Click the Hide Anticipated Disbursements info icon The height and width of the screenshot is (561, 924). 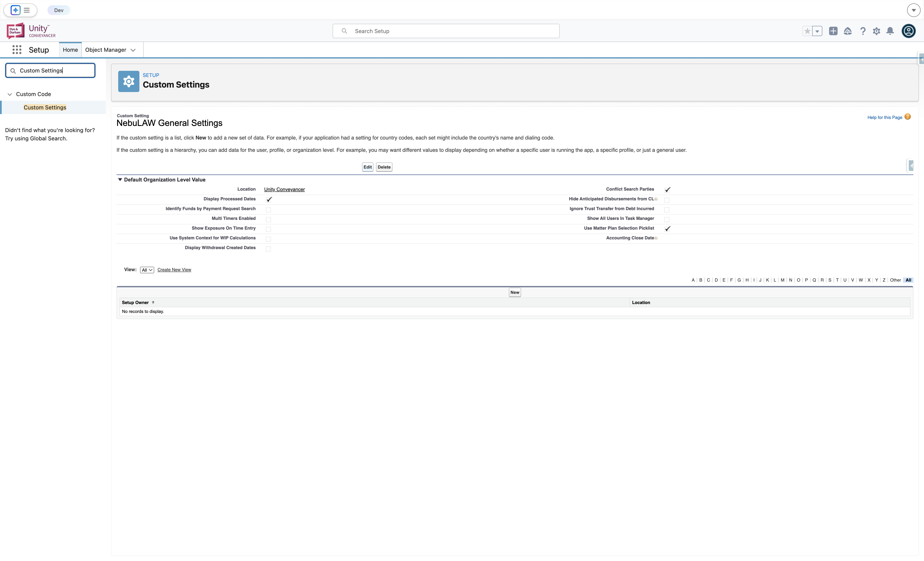point(656,199)
